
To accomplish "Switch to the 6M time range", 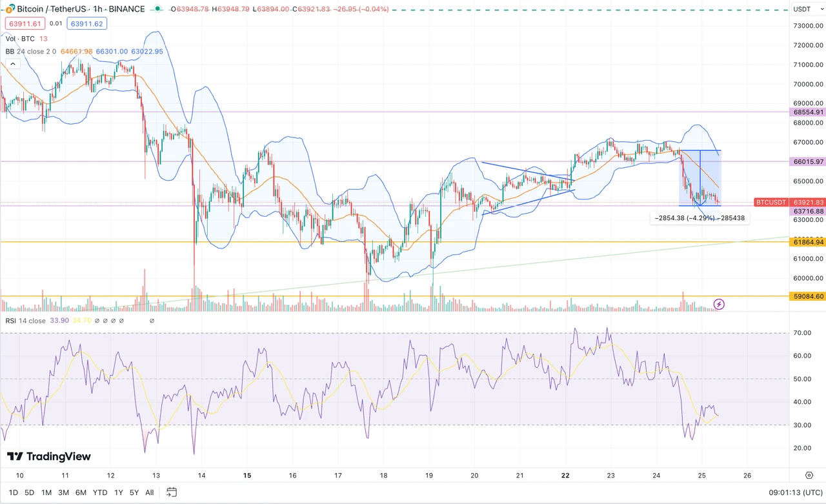I will pos(81,492).
